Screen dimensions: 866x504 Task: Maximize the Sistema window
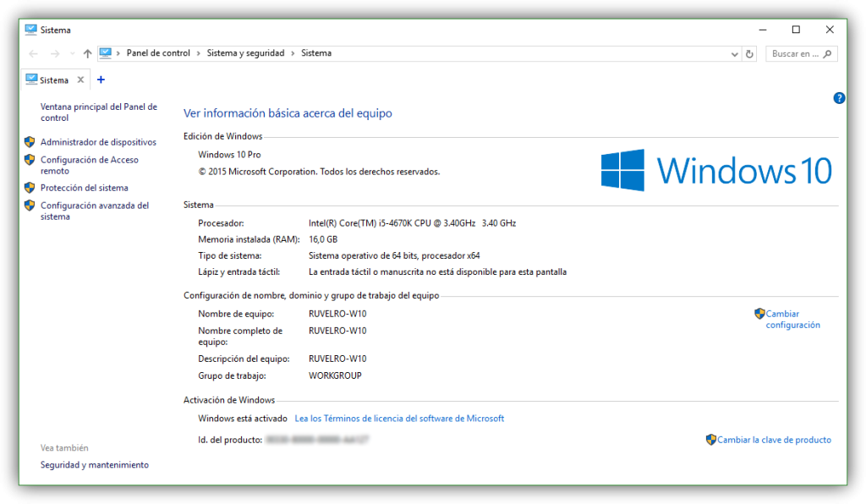point(796,30)
